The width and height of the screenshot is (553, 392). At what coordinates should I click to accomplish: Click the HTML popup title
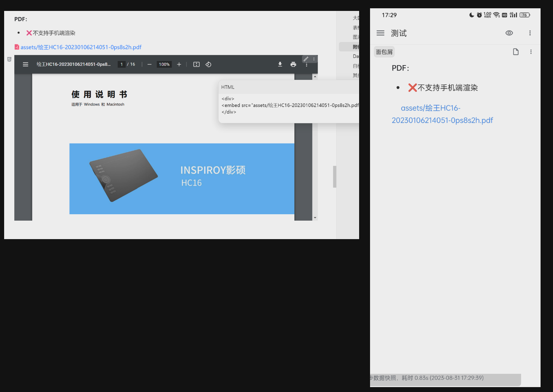click(x=228, y=87)
